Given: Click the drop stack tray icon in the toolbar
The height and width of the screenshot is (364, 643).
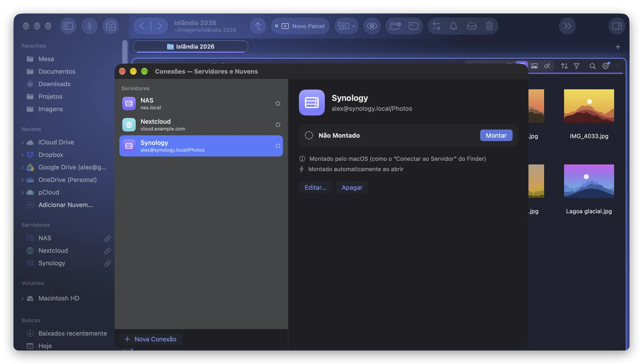Looking at the screenshot, I should [472, 26].
